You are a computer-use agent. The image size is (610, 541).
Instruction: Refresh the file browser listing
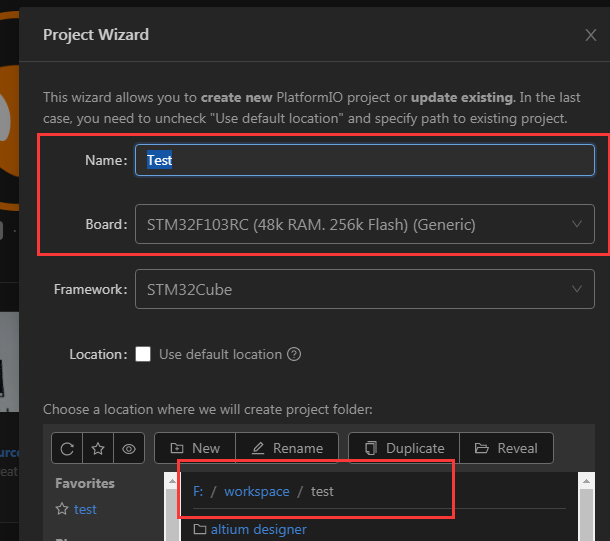[x=67, y=448]
